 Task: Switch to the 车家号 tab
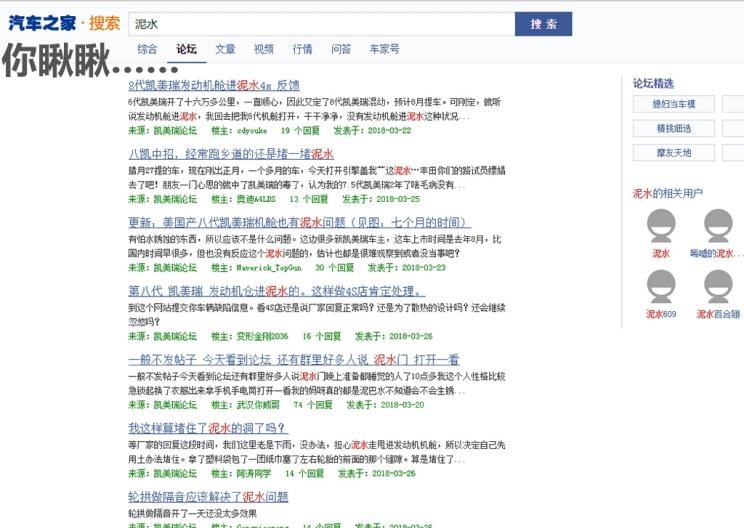click(x=384, y=49)
